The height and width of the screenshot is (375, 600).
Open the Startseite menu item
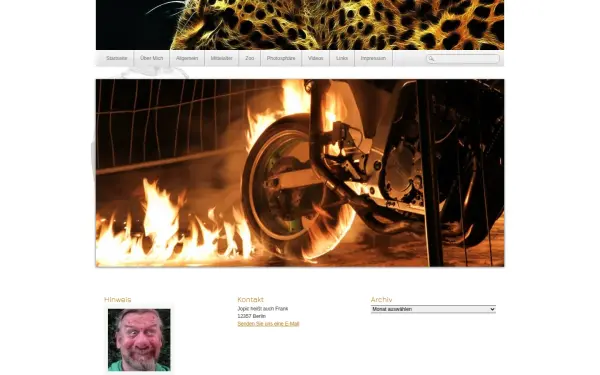tap(116, 58)
